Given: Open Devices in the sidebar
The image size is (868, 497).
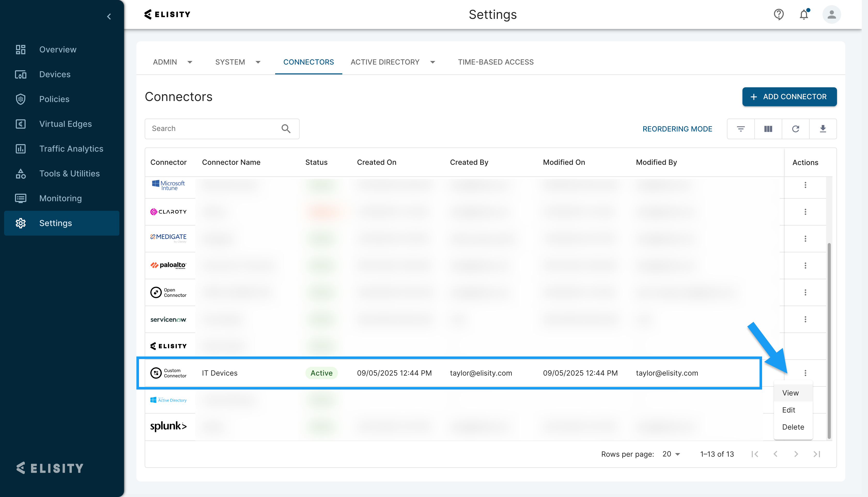Looking at the screenshot, I should click(62, 74).
